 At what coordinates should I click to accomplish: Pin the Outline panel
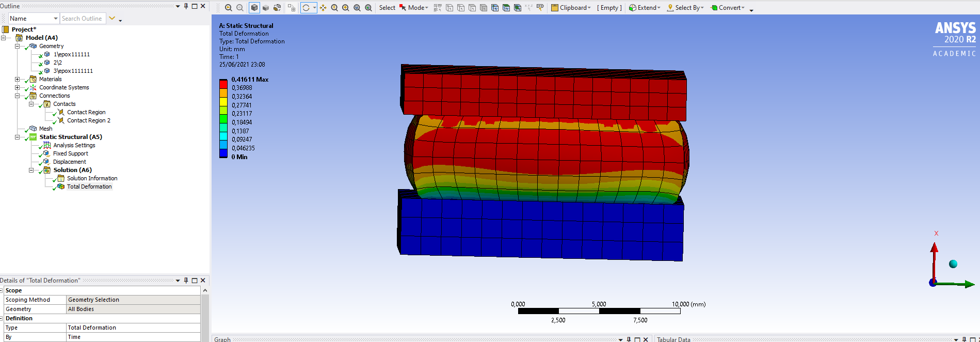pos(186,6)
